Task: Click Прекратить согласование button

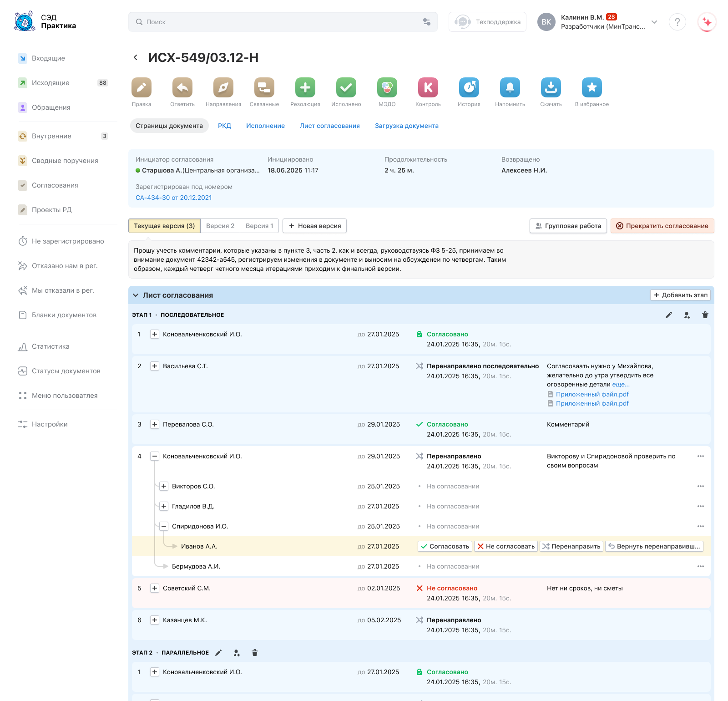Action: coord(662,226)
